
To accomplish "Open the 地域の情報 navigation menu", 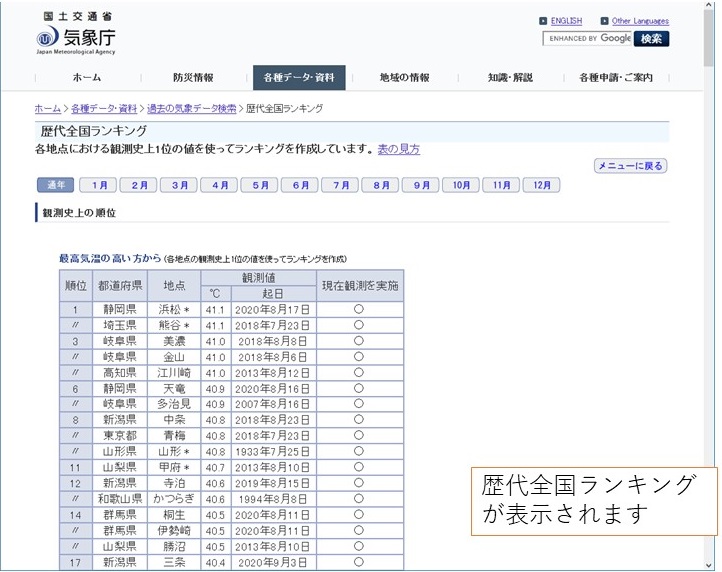I will click(x=405, y=77).
